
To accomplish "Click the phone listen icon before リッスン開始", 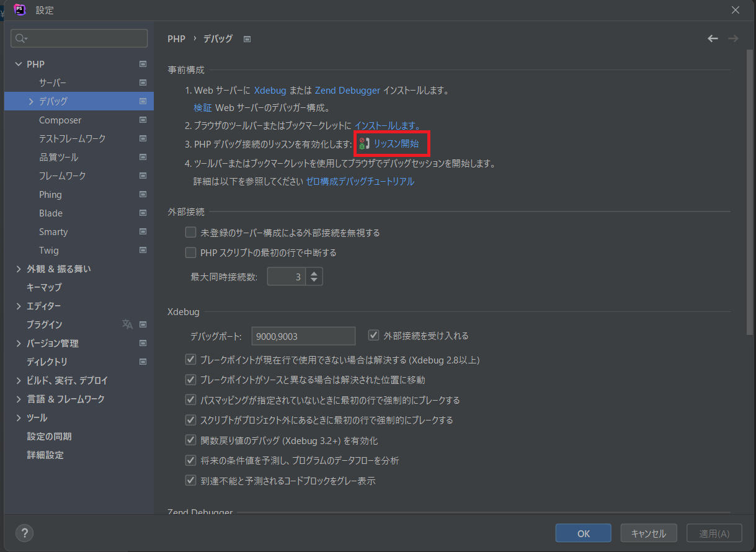I will (x=364, y=143).
